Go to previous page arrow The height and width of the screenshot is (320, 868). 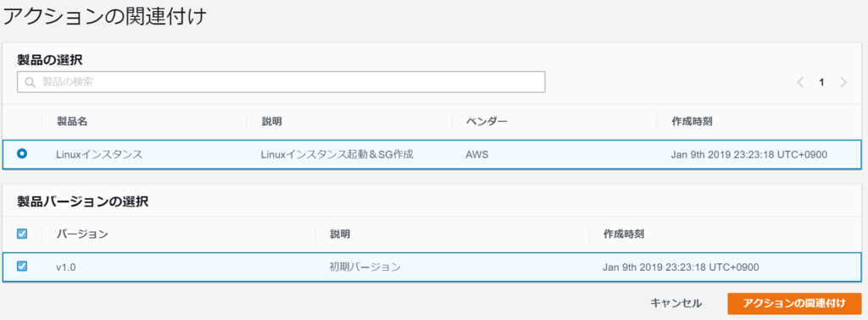(800, 82)
